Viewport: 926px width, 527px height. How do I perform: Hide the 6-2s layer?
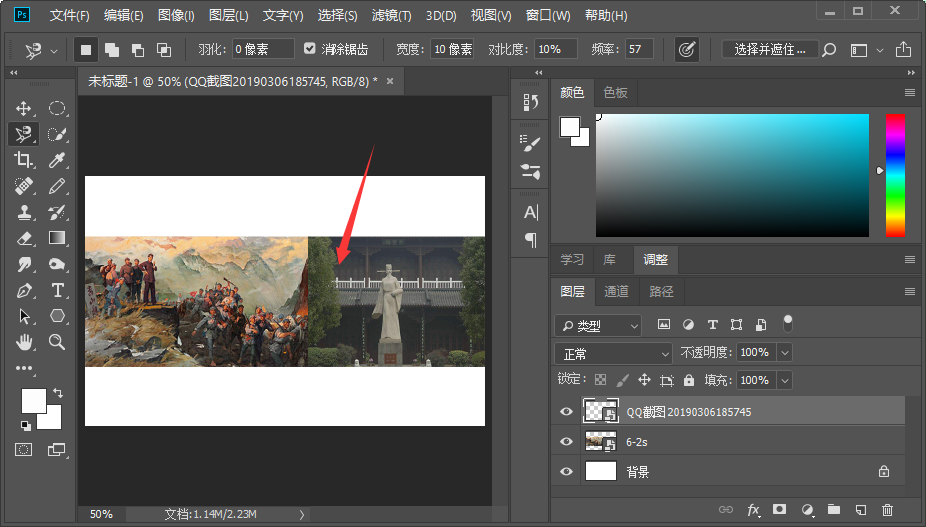[x=566, y=441]
